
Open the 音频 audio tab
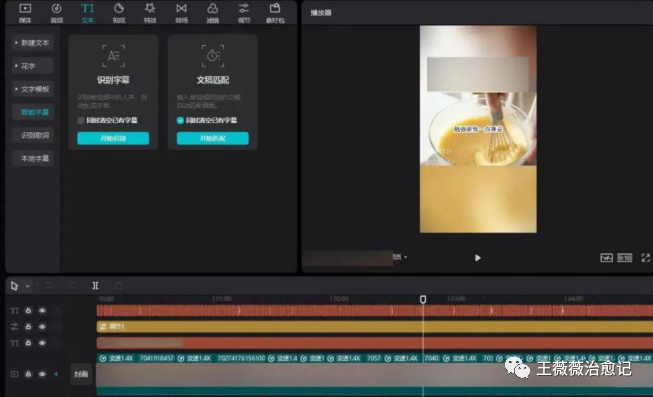[x=57, y=12]
